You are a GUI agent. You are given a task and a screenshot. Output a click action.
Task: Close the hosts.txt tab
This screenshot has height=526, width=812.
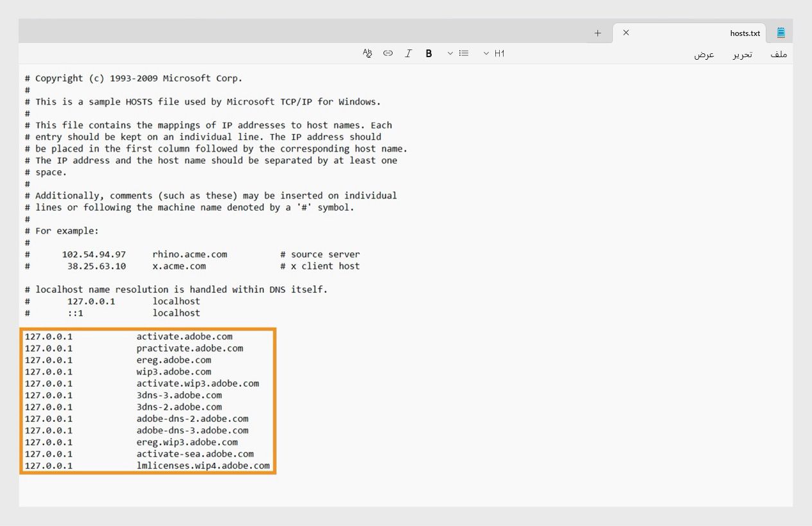(626, 32)
